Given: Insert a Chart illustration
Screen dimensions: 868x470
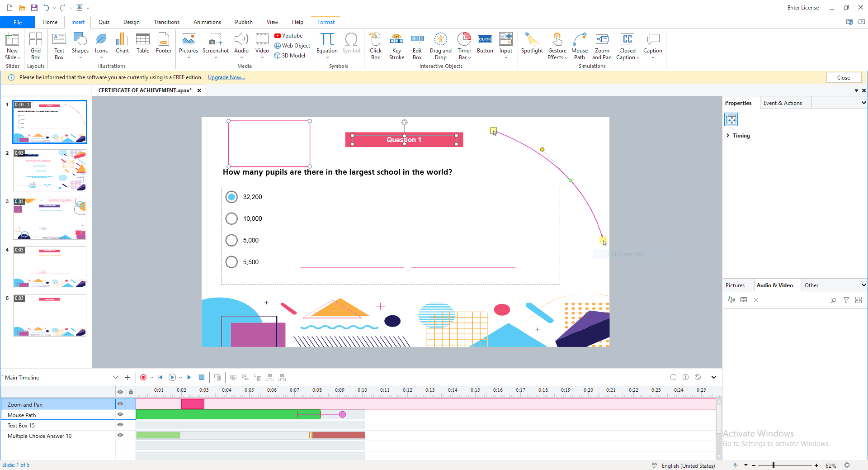Looking at the screenshot, I should pos(122,44).
